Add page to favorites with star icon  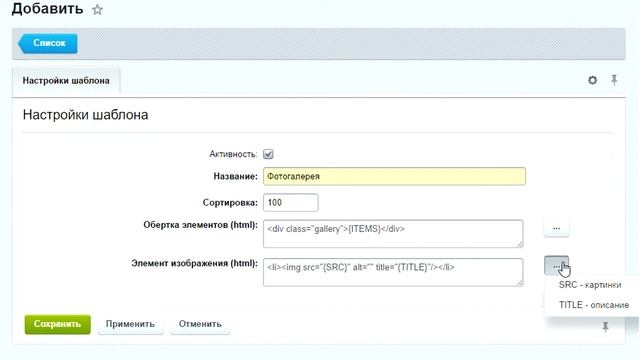(97, 9)
